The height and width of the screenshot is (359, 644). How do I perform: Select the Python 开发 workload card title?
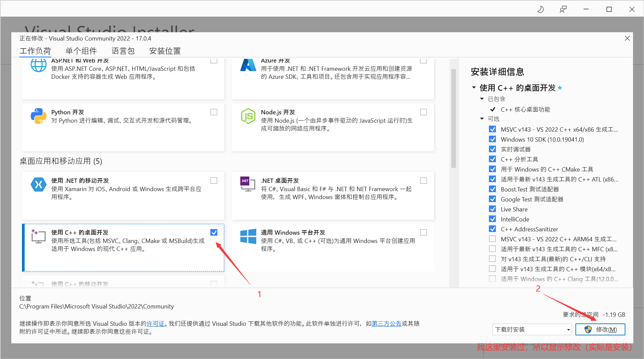[x=68, y=112]
